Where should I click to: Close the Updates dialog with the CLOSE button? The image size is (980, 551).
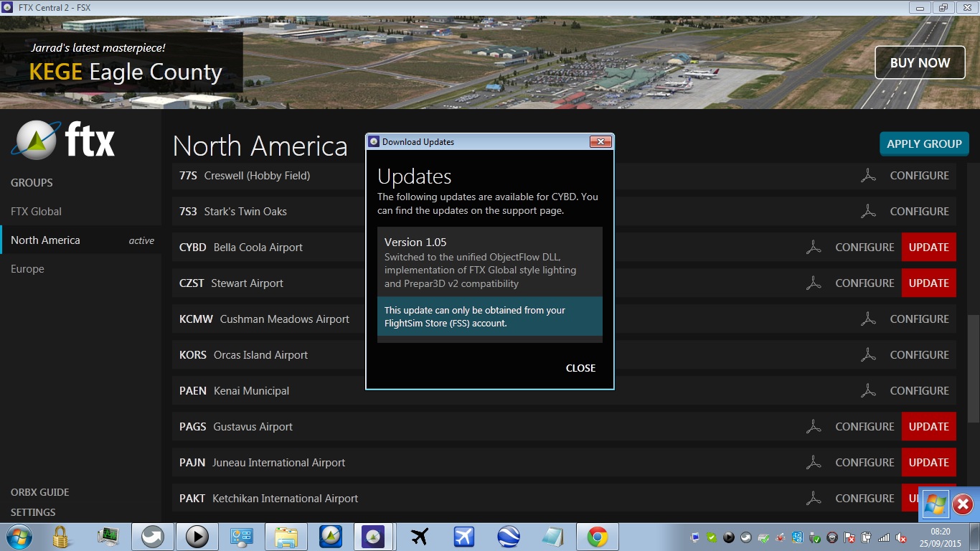(580, 368)
